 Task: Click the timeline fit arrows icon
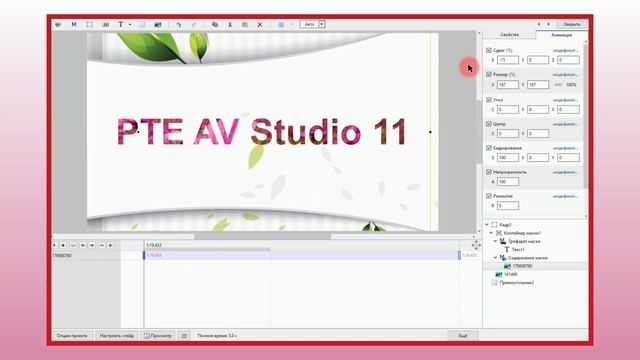pyautogui.click(x=476, y=245)
